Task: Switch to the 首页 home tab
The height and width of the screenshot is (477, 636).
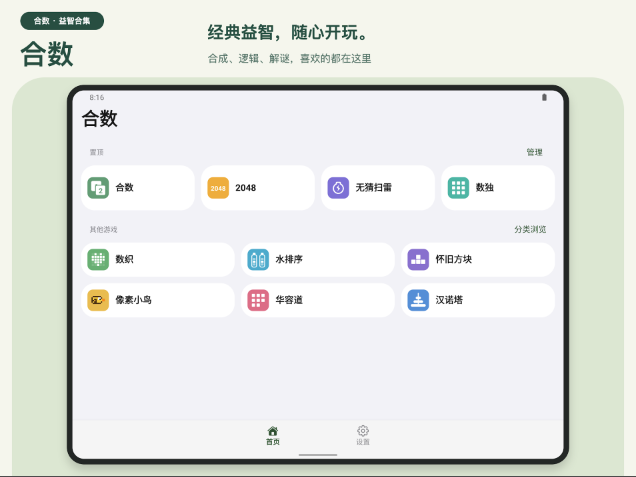Action: click(273, 436)
